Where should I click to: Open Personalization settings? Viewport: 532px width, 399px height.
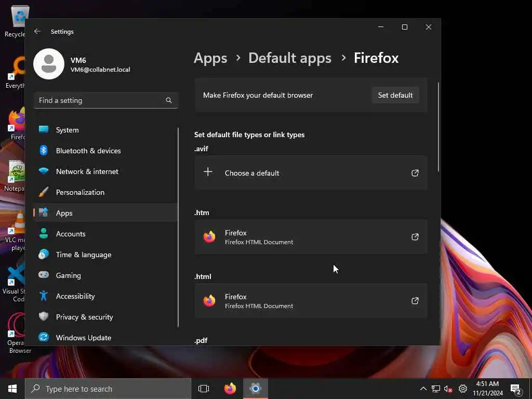click(105, 192)
